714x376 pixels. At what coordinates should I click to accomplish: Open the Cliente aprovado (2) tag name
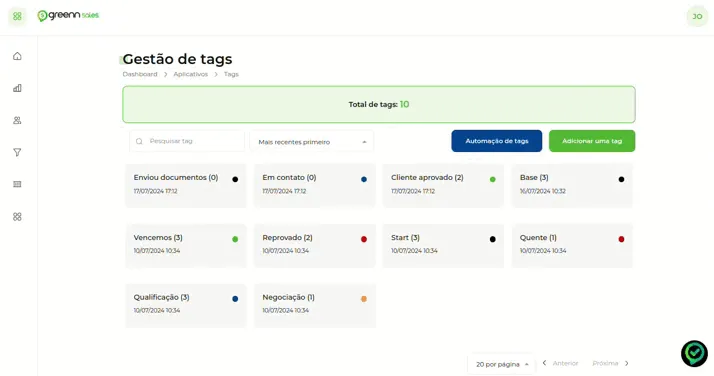tap(427, 178)
